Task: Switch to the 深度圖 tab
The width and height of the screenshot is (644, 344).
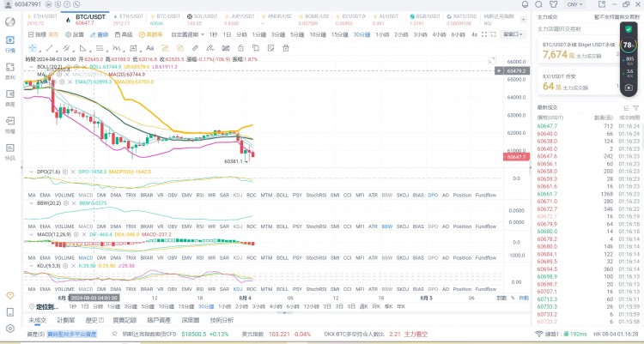Action: click(x=191, y=320)
